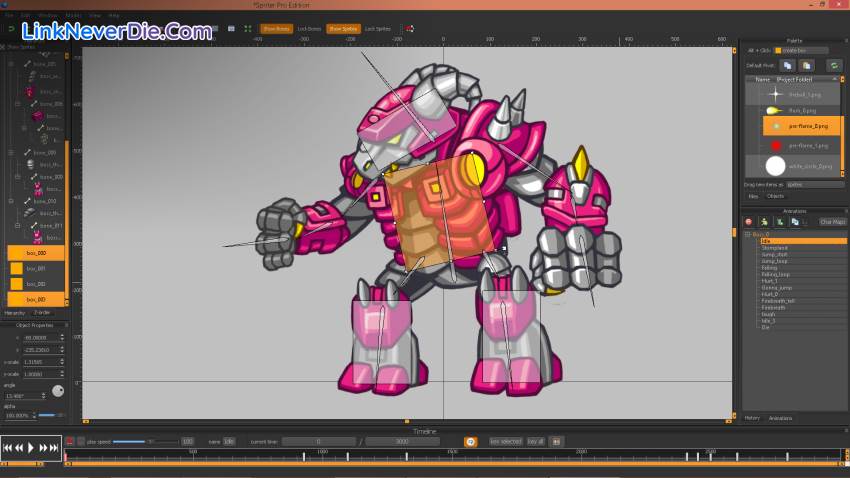Click the Char Maps button
This screenshot has height=478, width=850.
point(832,222)
